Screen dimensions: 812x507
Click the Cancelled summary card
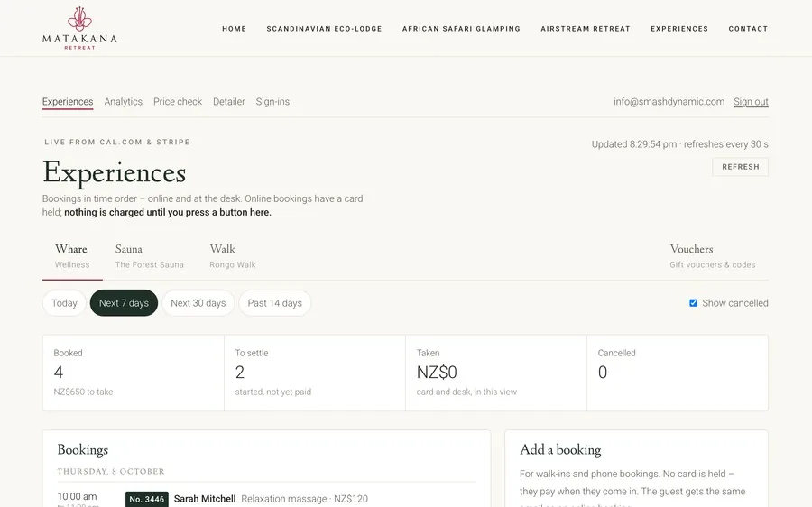(x=678, y=373)
